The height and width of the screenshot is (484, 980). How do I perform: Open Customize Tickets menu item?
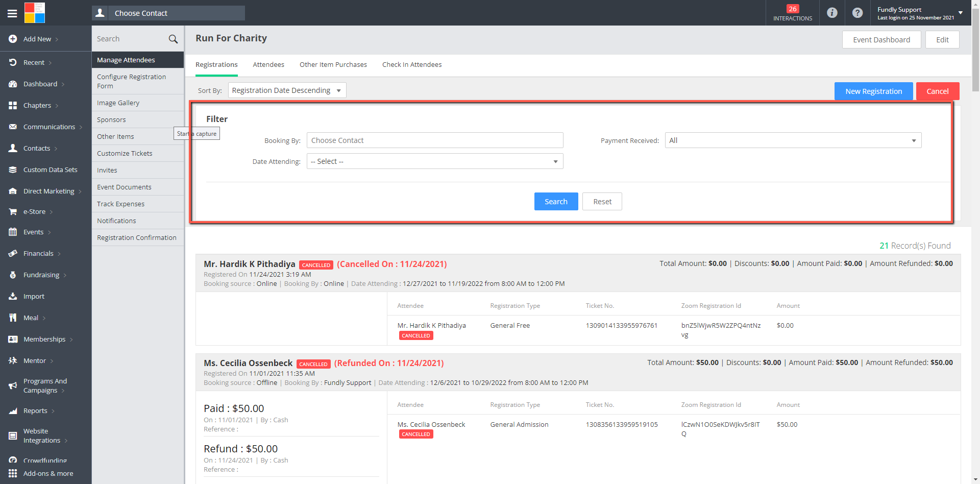[138, 153]
